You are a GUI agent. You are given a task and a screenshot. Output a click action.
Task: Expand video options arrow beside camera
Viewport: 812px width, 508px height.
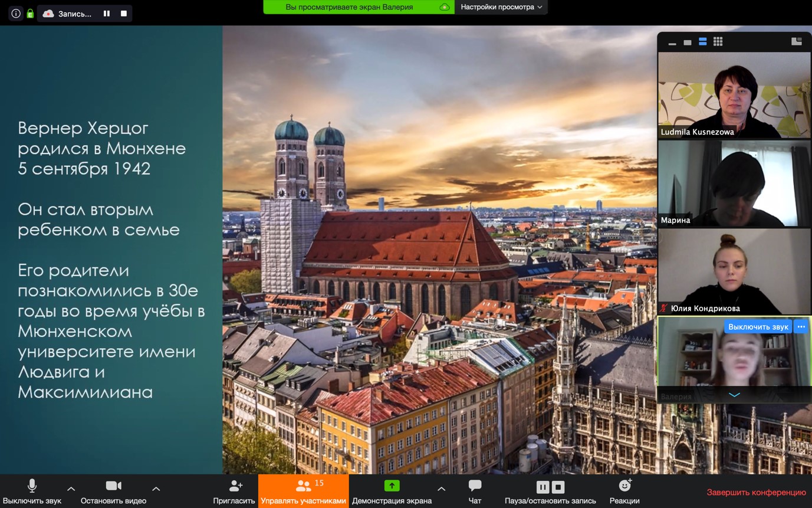click(156, 489)
